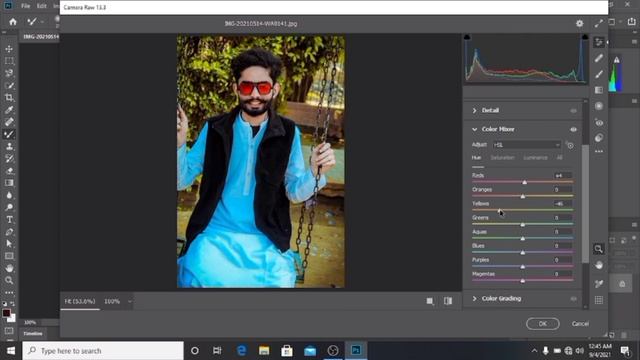This screenshot has height=360, width=640.
Task: Toggle the Camera Raw color sampler tool
Action: click(599, 284)
